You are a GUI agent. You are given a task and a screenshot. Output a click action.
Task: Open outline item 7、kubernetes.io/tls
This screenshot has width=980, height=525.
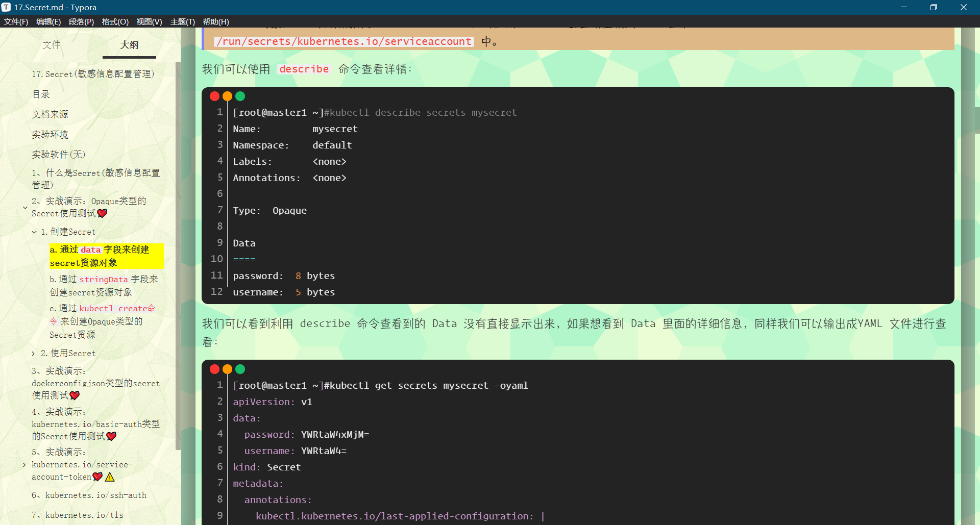[78, 515]
